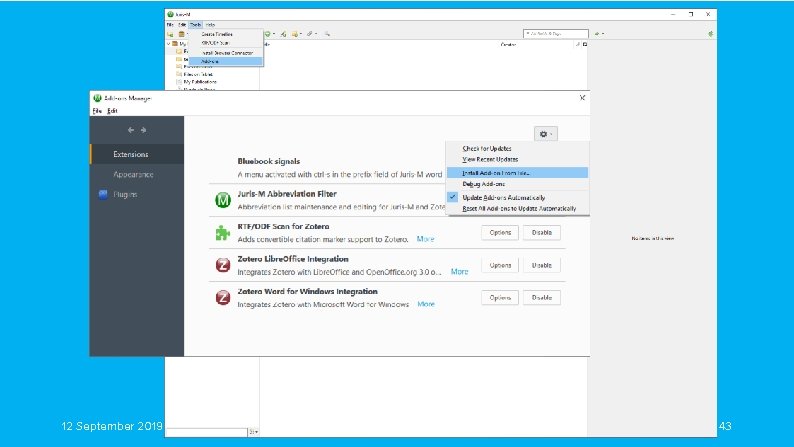Open Options for Zotero LibreOffice Integration

500,265
